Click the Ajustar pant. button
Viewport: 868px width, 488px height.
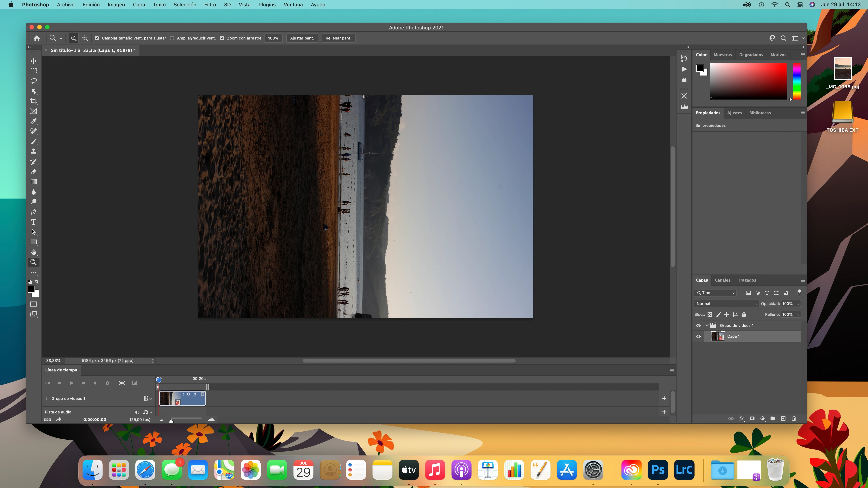click(x=302, y=38)
